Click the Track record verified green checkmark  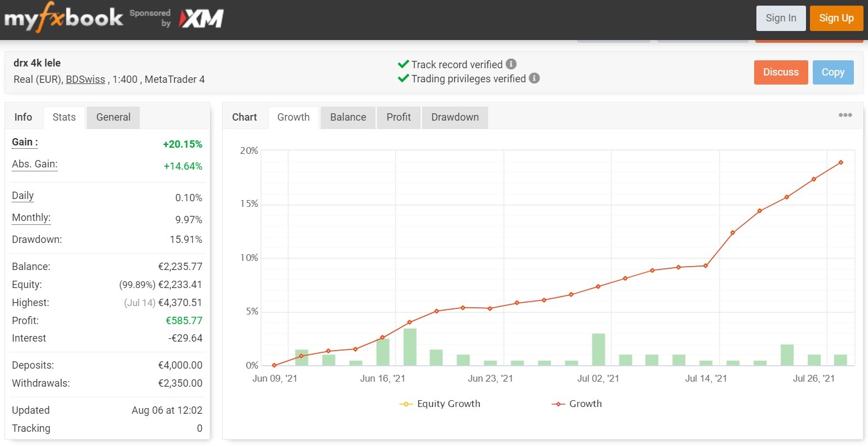tap(403, 64)
